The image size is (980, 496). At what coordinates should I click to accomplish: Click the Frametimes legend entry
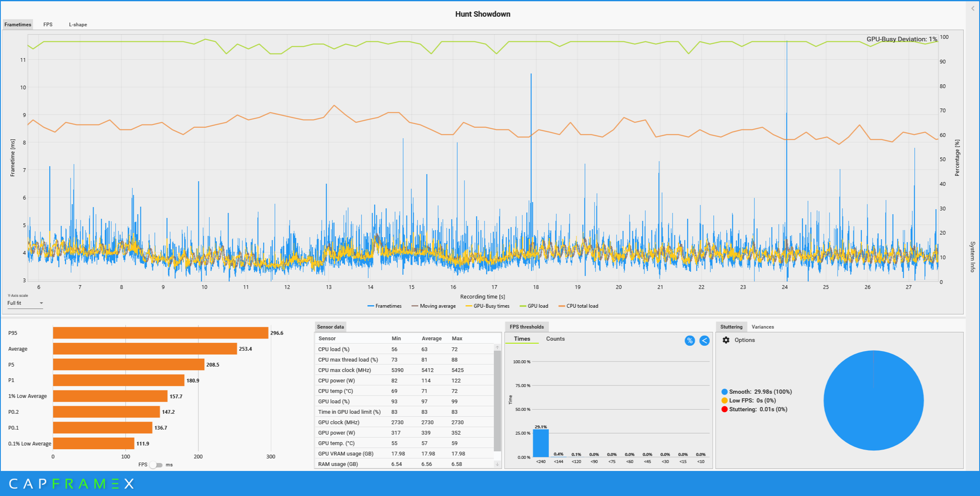384,306
